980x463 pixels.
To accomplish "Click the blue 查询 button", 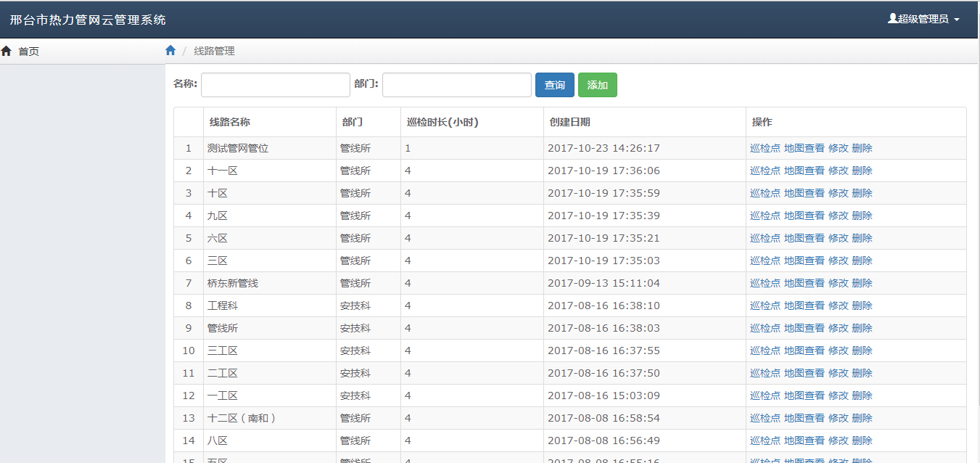I will click(554, 85).
